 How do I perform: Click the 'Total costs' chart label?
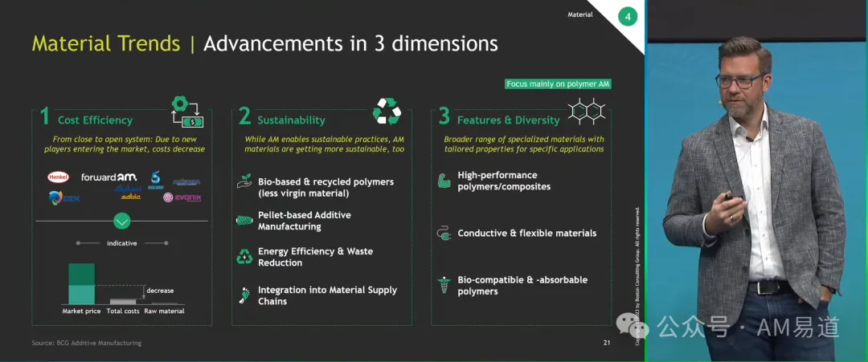[x=123, y=311]
